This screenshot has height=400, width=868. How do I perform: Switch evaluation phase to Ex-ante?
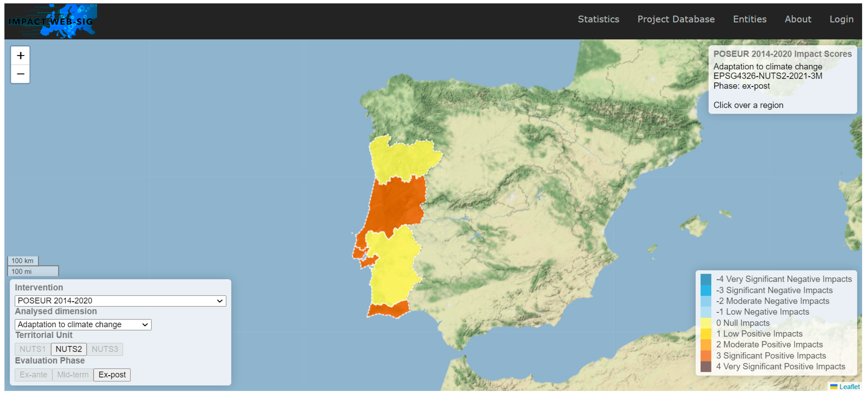pos(33,375)
